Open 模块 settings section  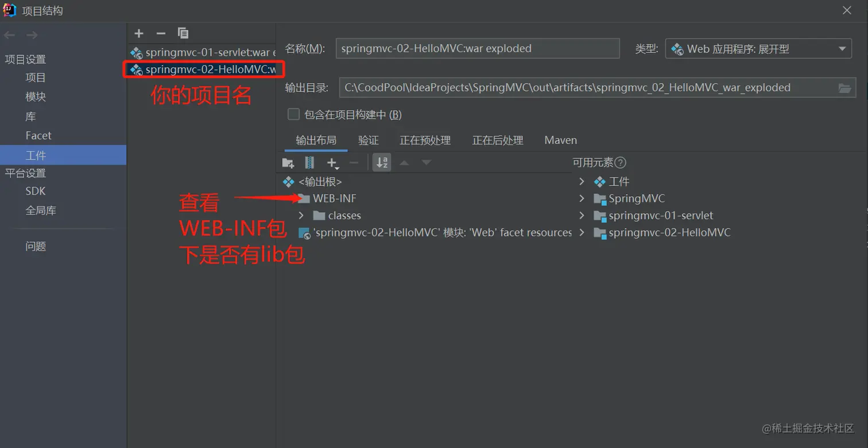(x=36, y=97)
